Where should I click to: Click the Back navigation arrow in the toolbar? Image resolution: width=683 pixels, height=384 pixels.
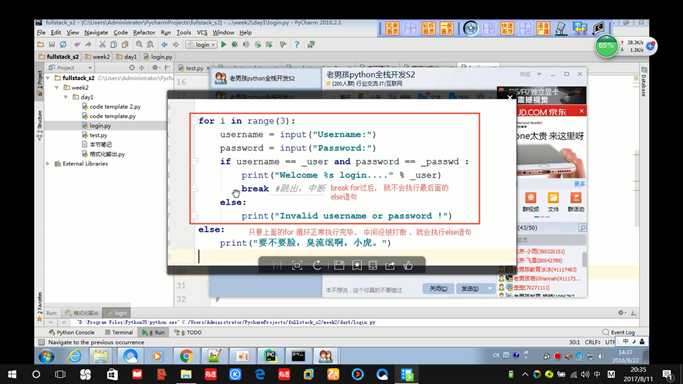pos(164,44)
